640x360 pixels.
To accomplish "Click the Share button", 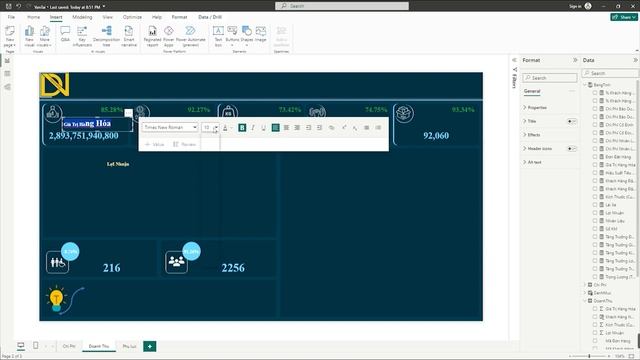I will pos(624,17).
